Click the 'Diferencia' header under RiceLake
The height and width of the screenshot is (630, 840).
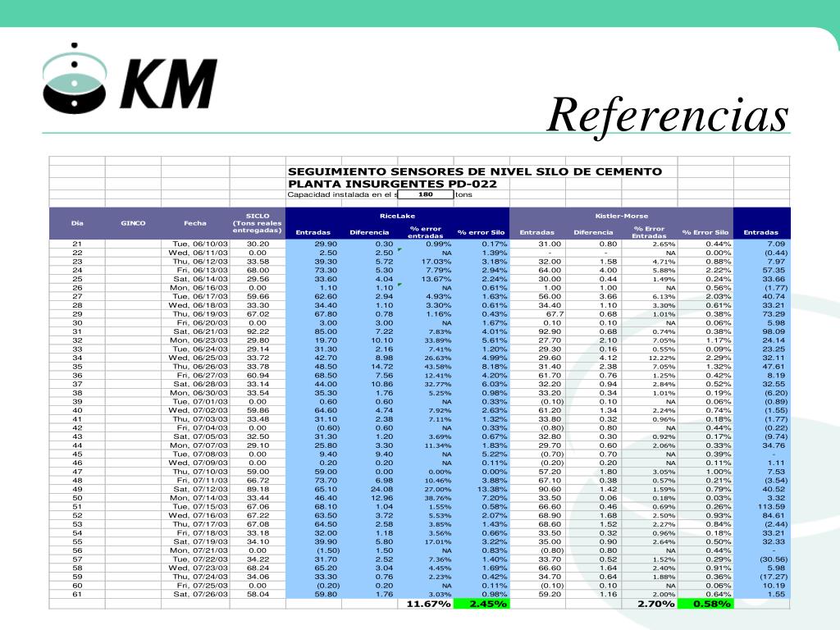[x=369, y=232]
